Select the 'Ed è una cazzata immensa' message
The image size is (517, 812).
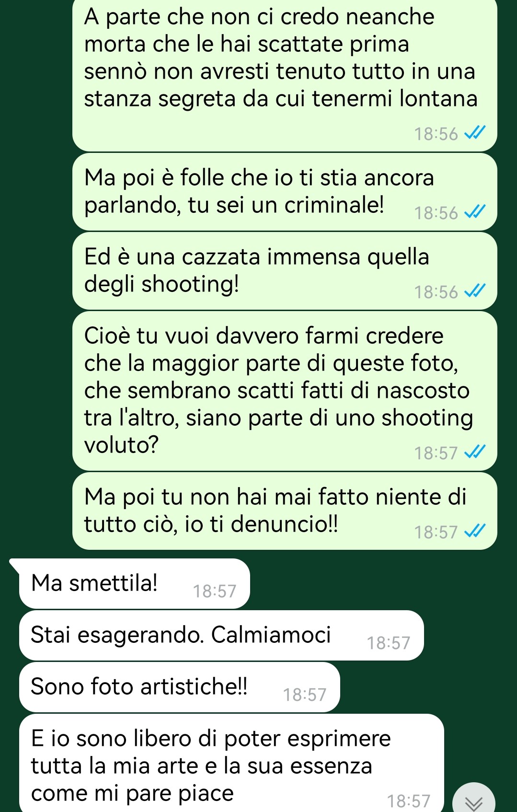[x=285, y=271]
